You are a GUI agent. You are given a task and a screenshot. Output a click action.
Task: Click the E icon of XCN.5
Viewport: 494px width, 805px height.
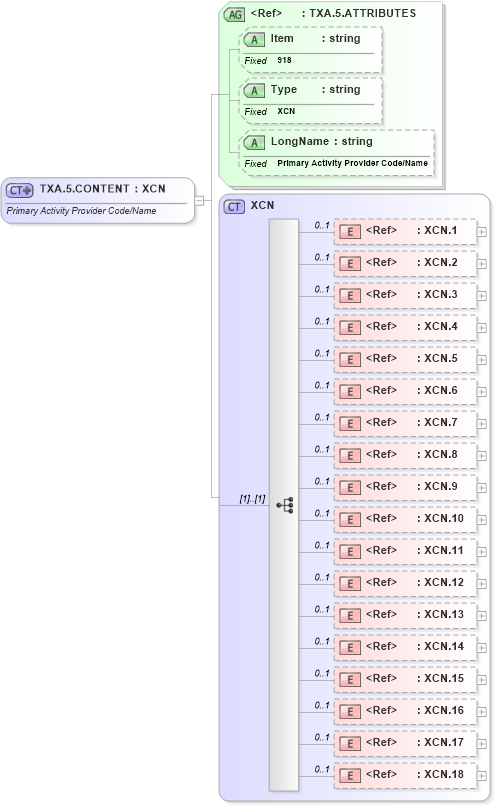coord(350,360)
